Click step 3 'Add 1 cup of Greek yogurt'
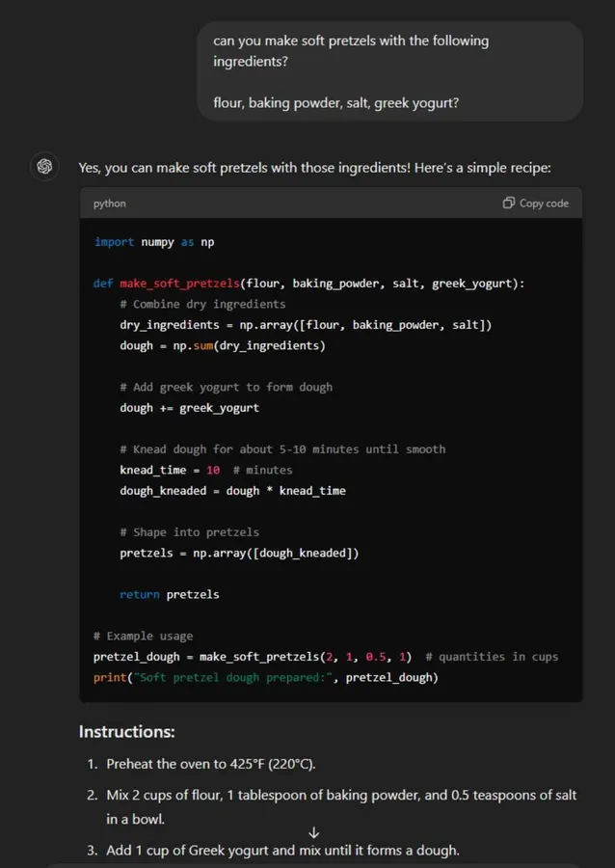Image resolution: width=615 pixels, height=868 pixels. (282, 850)
